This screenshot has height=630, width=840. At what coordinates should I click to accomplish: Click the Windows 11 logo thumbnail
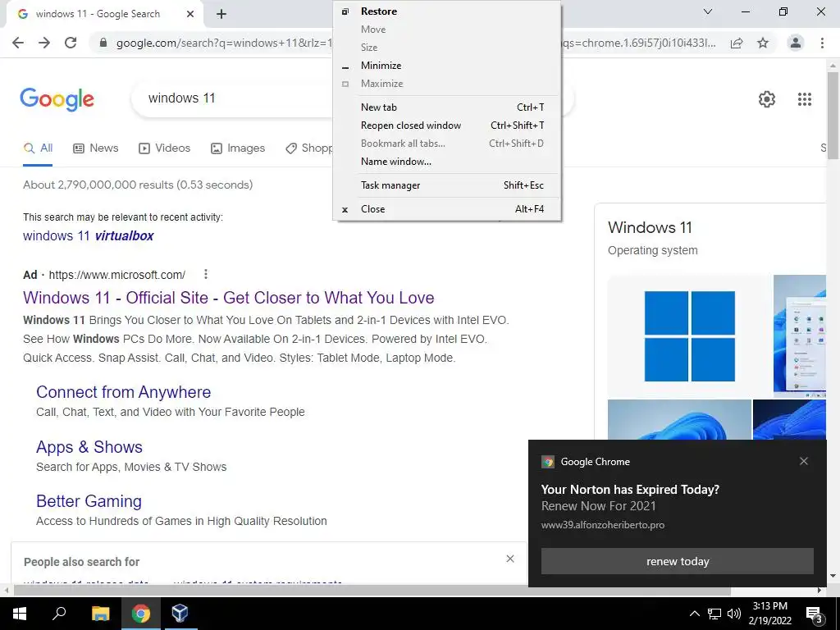pyautogui.click(x=689, y=336)
